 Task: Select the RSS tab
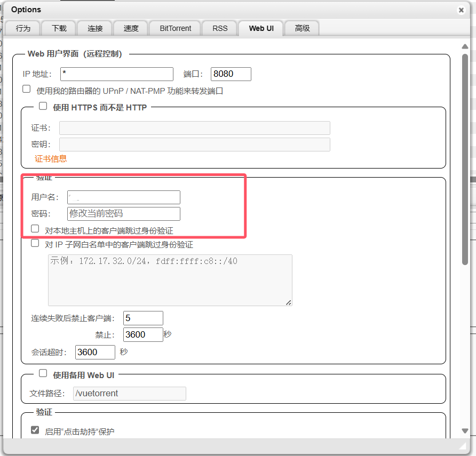click(x=220, y=28)
